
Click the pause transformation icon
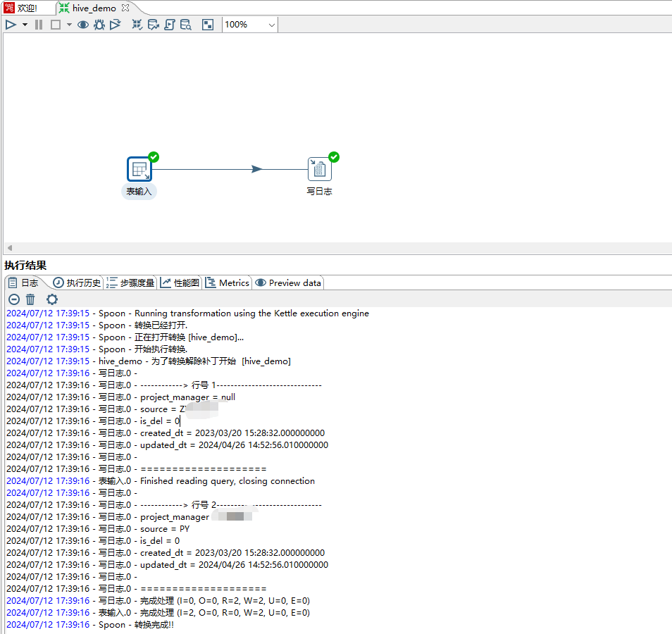[x=39, y=25]
